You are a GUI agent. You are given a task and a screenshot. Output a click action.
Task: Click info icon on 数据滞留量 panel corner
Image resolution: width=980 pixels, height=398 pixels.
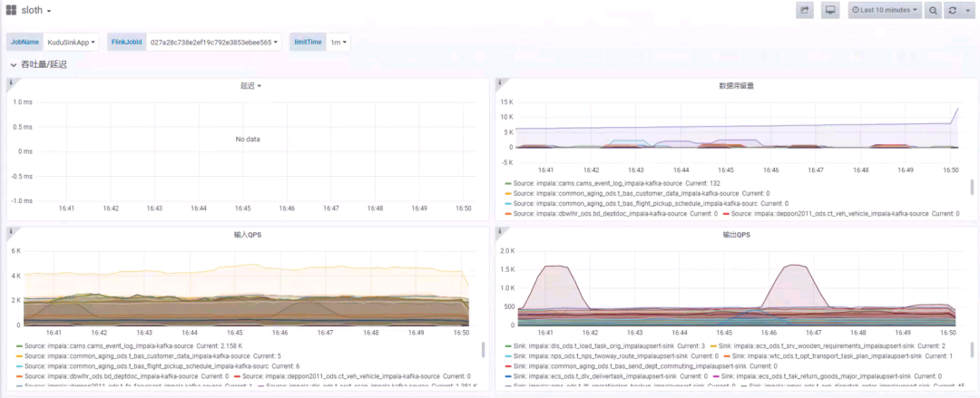[x=500, y=83]
